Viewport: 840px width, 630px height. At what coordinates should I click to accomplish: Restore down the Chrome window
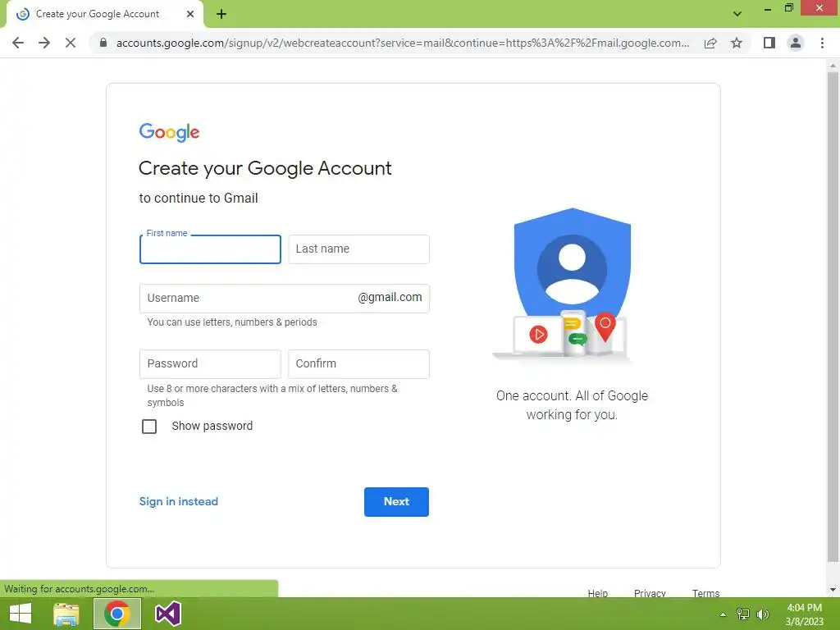coord(789,8)
